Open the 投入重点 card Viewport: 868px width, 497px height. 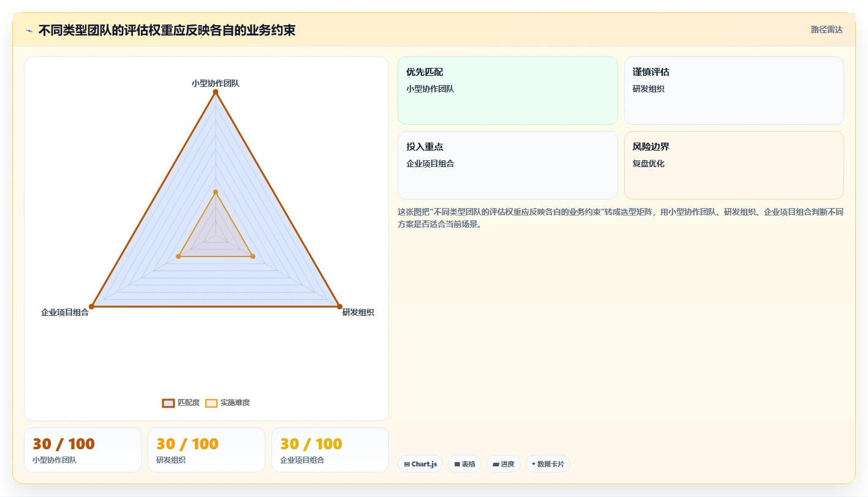pos(508,165)
